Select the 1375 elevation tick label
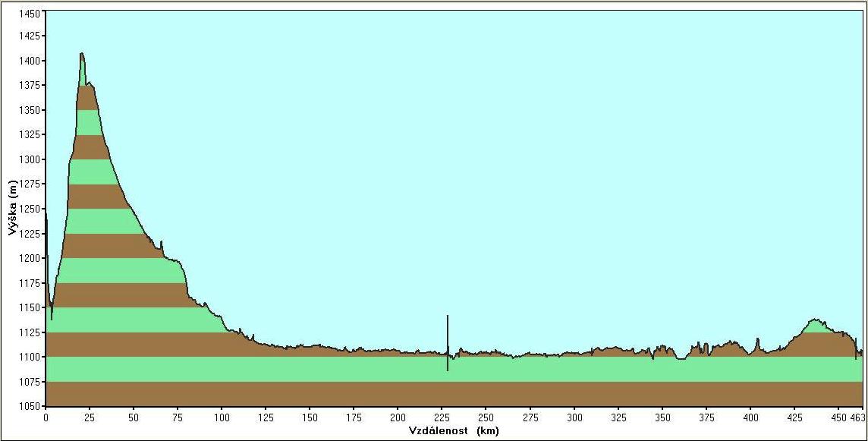 [x=29, y=85]
